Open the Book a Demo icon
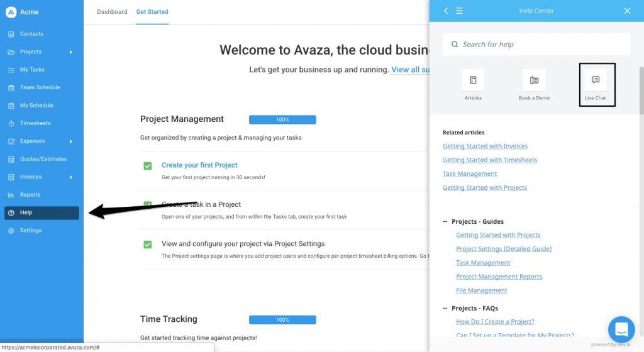The height and width of the screenshot is (352, 644). click(x=534, y=80)
